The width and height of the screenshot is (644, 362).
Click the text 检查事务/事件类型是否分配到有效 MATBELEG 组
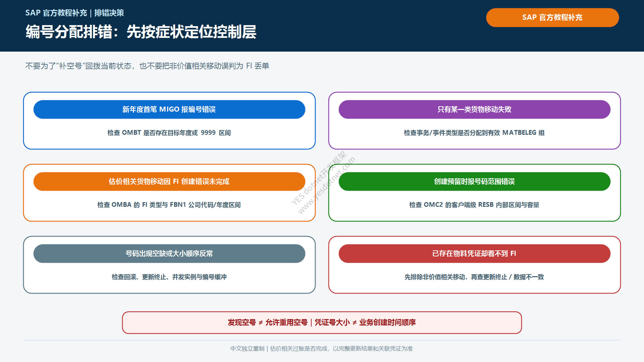[x=474, y=133]
